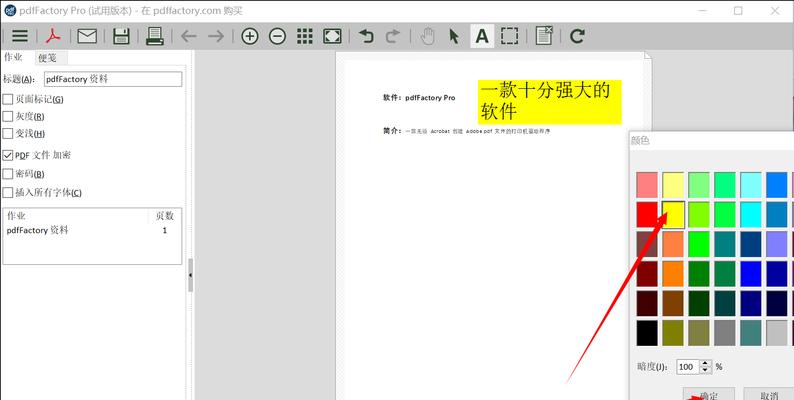The height and width of the screenshot is (400, 794).
Task: Pick the teal swatch in third row
Action: pos(725,244)
